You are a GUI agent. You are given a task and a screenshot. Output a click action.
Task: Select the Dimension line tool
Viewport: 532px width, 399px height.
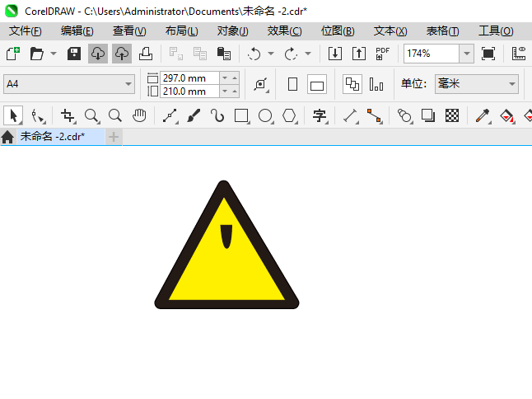(x=351, y=115)
